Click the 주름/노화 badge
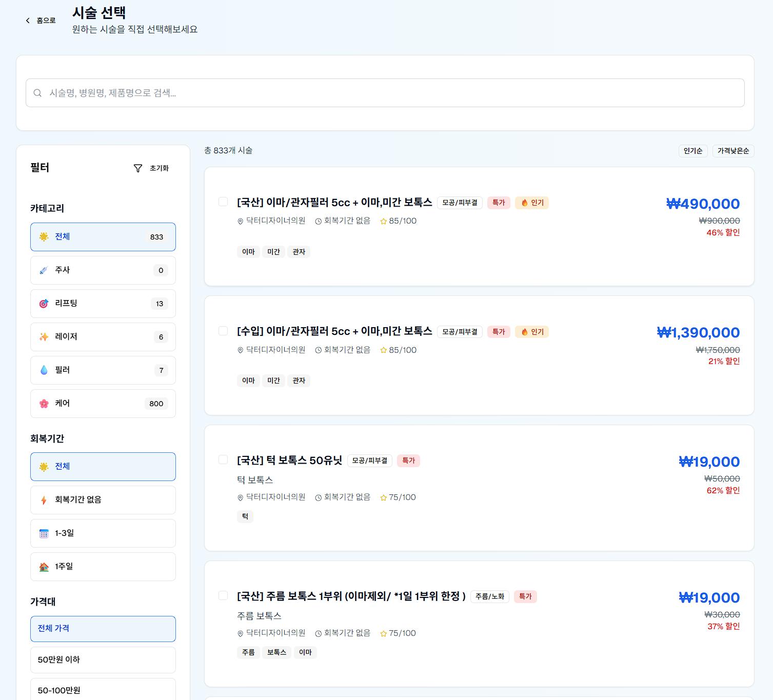Image resolution: width=773 pixels, height=700 pixels. pyautogui.click(x=490, y=596)
